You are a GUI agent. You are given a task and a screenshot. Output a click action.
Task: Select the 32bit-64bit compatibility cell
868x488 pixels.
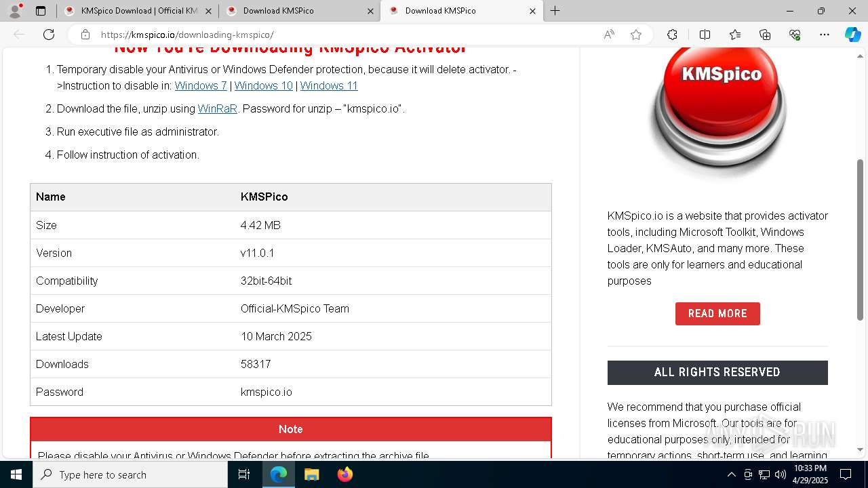pyautogui.click(x=267, y=281)
